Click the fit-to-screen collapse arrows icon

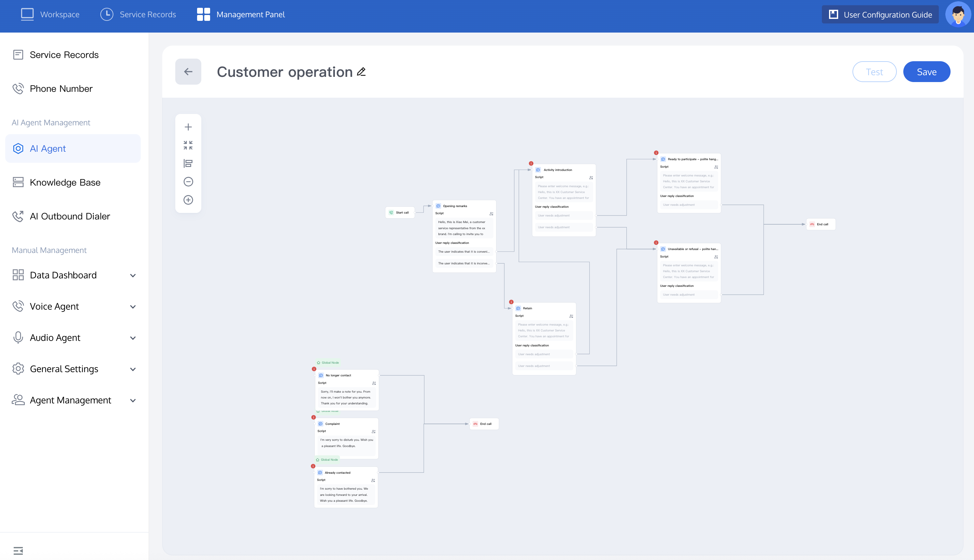[x=188, y=145]
